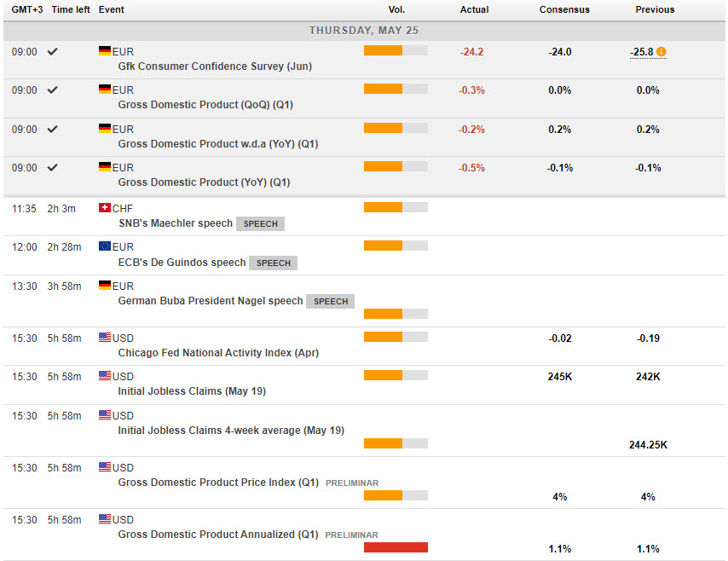
Task: Click the German flag beside Gfk Consumer Confidence
Action: click(105, 52)
